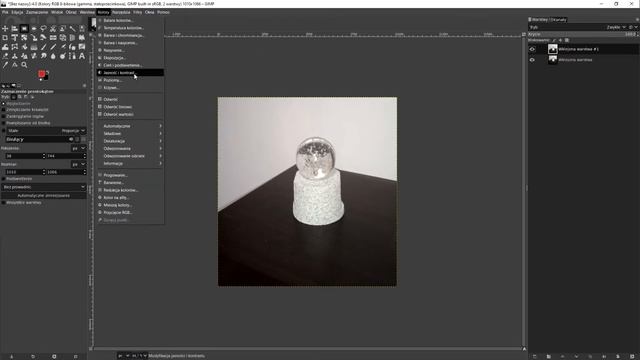Open the Proporcje fixed-mode dropdown
The width and height of the screenshot is (640, 360).
[73, 131]
